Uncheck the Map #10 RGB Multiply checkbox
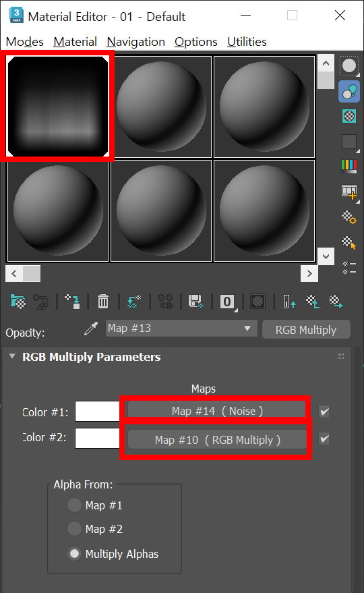The image size is (364, 593). pyautogui.click(x=324, y=439)
